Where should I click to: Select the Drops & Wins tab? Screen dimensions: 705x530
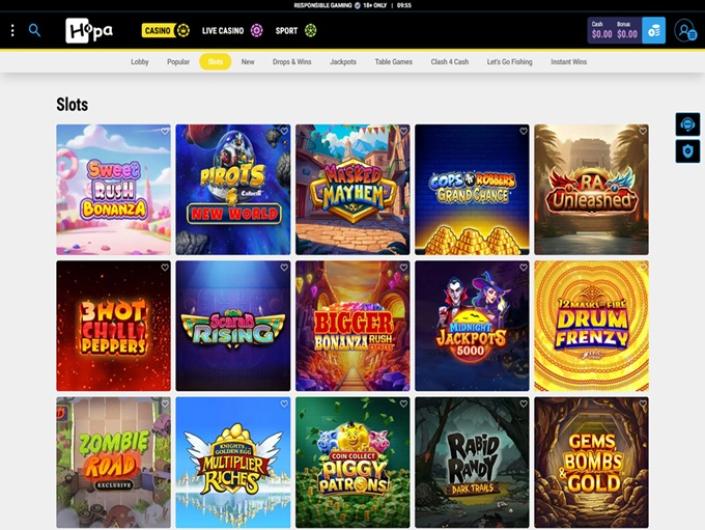pyautogui.click(x=292, y=62)
